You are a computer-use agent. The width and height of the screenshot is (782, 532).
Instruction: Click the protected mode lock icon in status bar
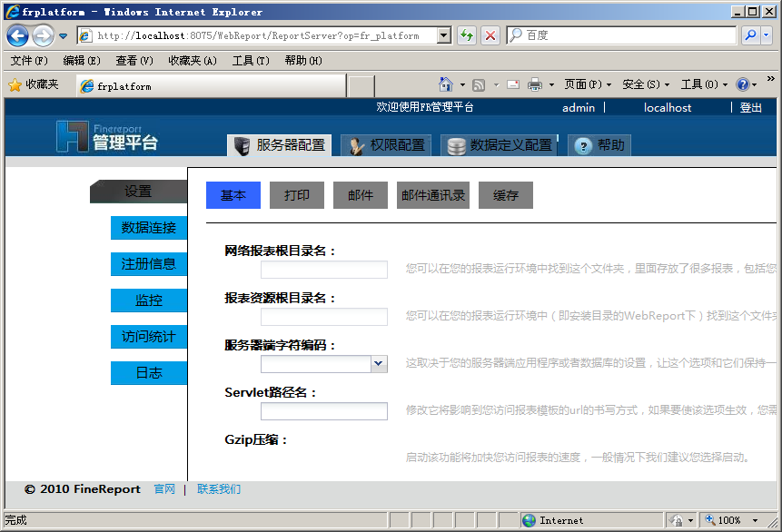click(677, 520)
